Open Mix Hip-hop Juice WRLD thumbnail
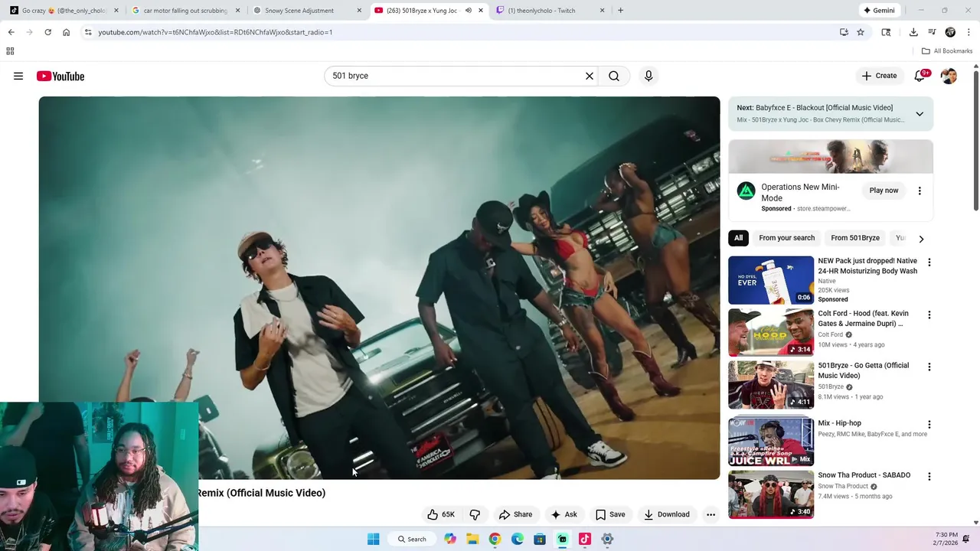Image resolution: width=980 pixels, height=551 pixels. click(x=771, y=442)
